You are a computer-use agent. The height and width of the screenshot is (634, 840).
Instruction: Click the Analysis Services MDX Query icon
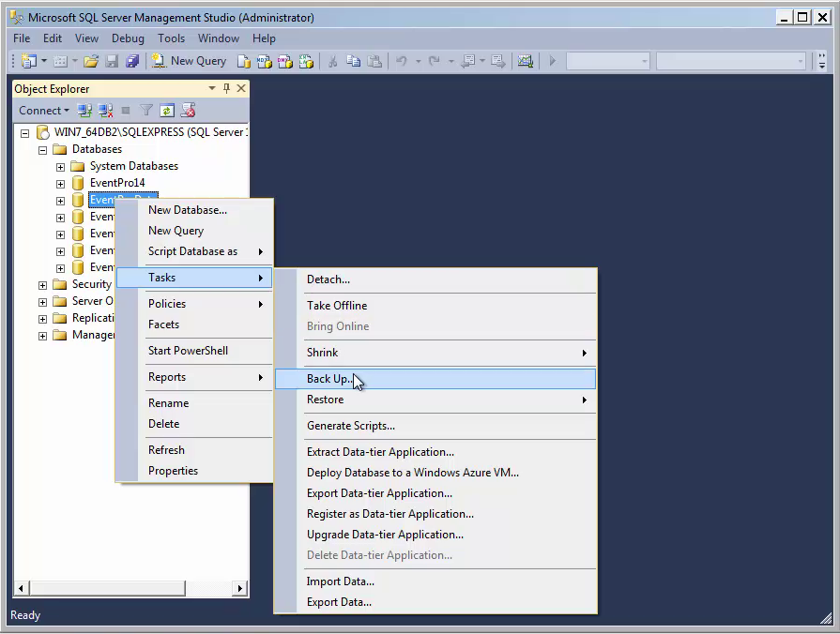[x=264, y=62]
